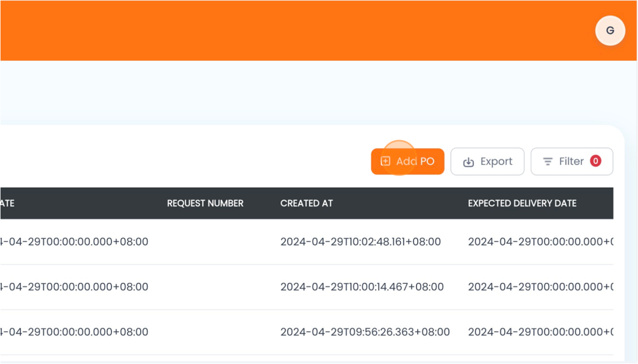The width and height of the screenshot is (638, 364).
Task: Open the Filter options label
Action: [x=571, y=162]
